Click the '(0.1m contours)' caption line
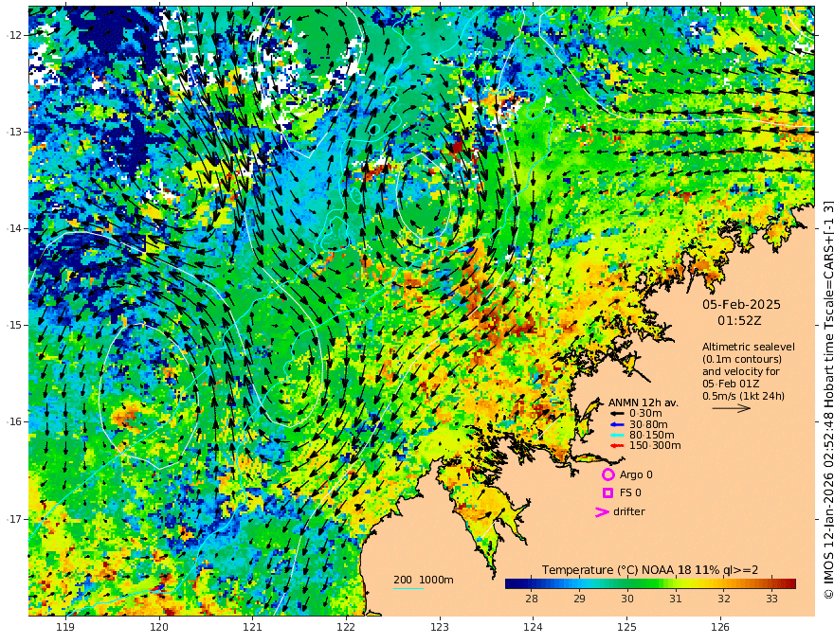 tap(742, 359)
